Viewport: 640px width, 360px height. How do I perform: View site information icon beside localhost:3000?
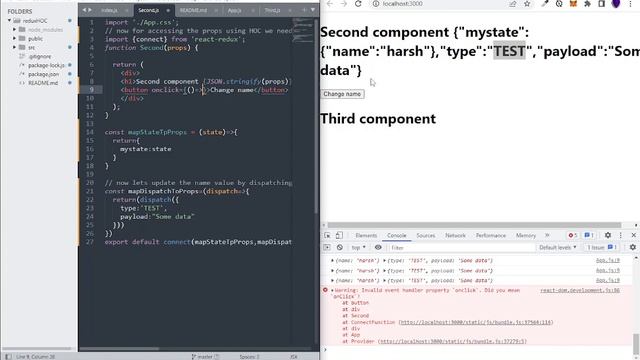[x=376, y=4]
